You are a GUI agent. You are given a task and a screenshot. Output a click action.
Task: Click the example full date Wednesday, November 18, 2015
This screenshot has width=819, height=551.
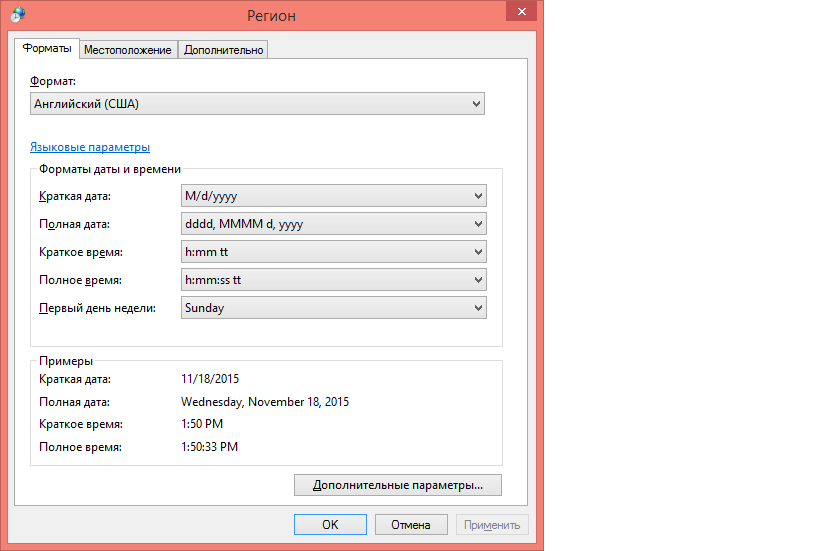click(265, 402)
